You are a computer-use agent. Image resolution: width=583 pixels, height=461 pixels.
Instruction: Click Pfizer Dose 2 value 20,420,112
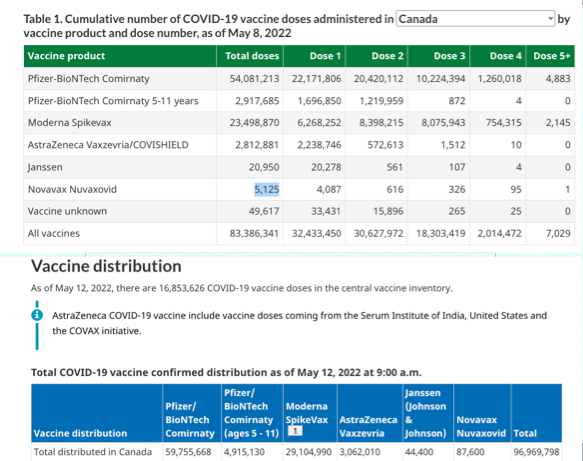(379, 79)
